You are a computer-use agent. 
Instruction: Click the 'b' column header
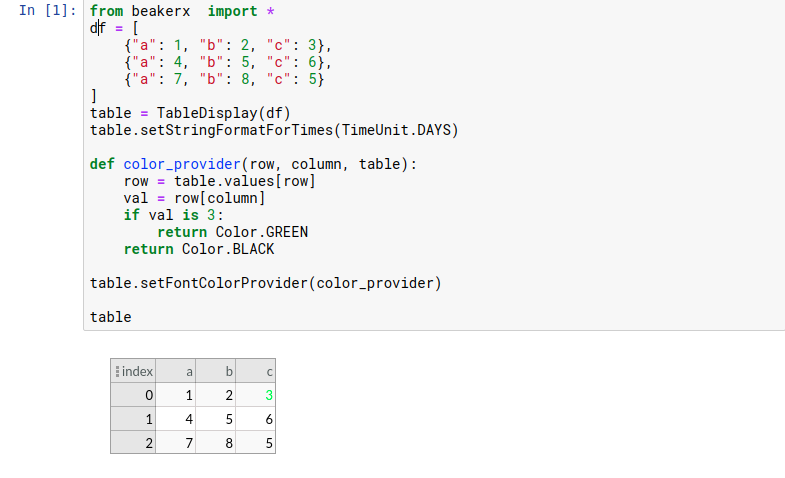point(216,371)
